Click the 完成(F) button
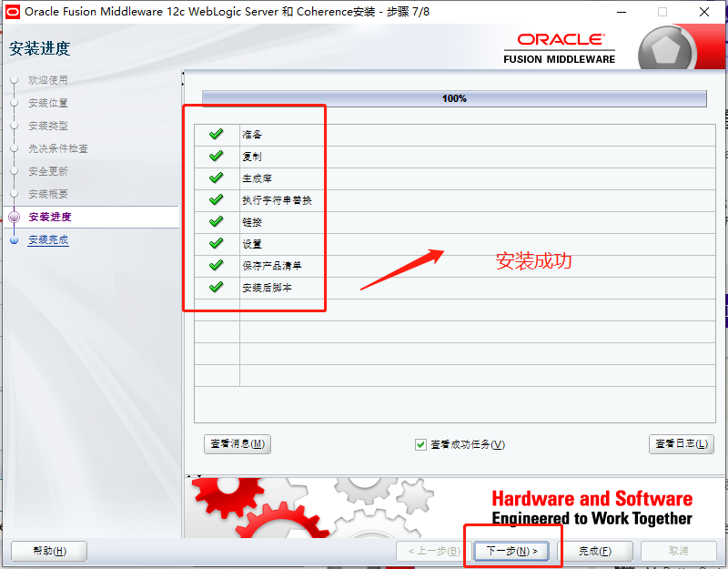 point(595,552)
